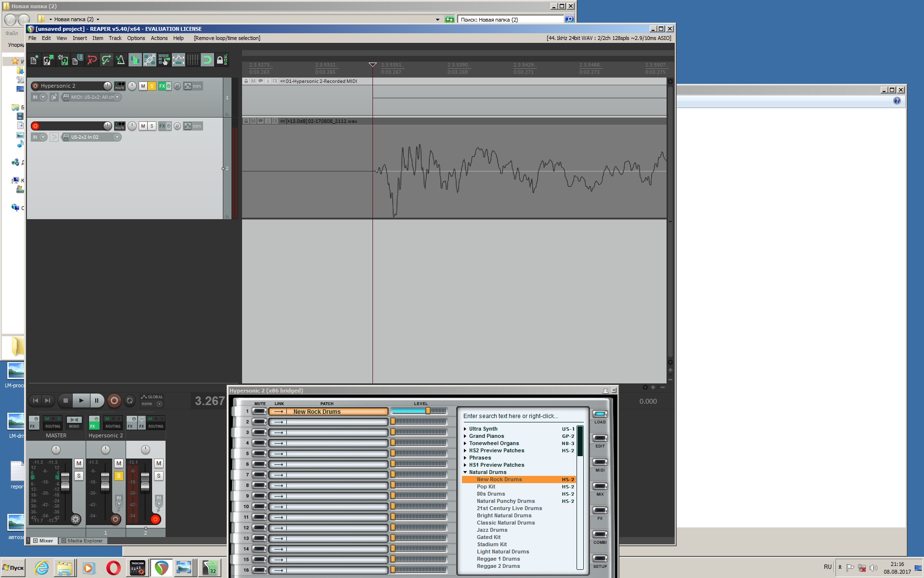The width and height of the screenshot is (924, 578).
Task: Open the Actions menu
Action: point(159,38)
